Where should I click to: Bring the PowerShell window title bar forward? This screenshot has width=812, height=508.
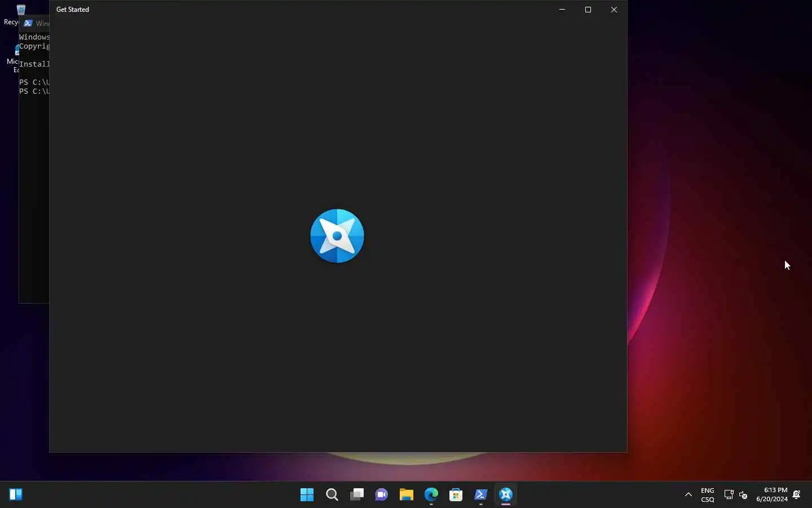pos(34,23)
